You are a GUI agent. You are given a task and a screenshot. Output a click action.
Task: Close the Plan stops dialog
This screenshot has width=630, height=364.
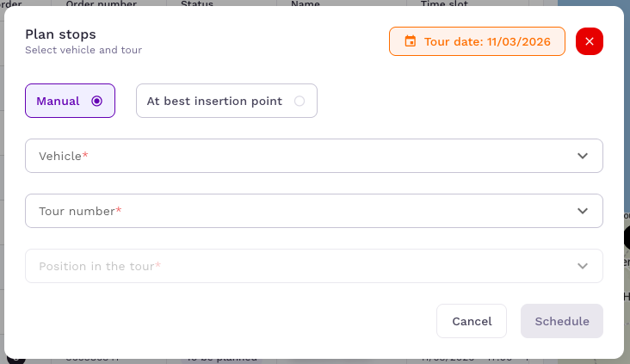point(590,41)
